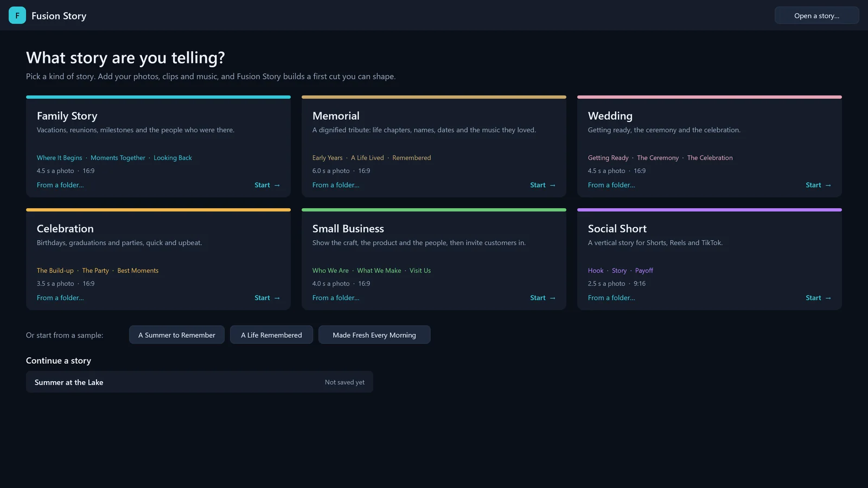Screen dimensions: 868x488
Task: Start the Family Story template
Action: (267, 185)
